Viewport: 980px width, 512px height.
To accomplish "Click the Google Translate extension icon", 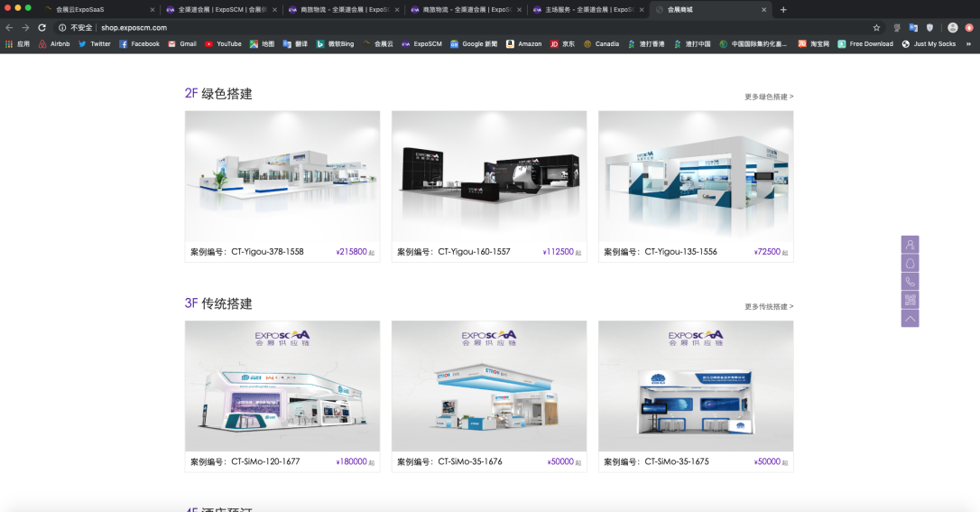I will tap(913, 27).
